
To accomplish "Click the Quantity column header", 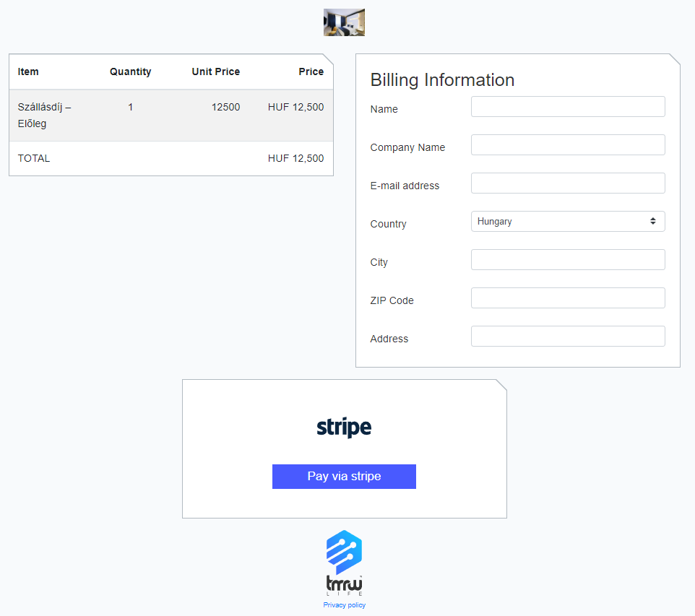I will coord(130,71).
